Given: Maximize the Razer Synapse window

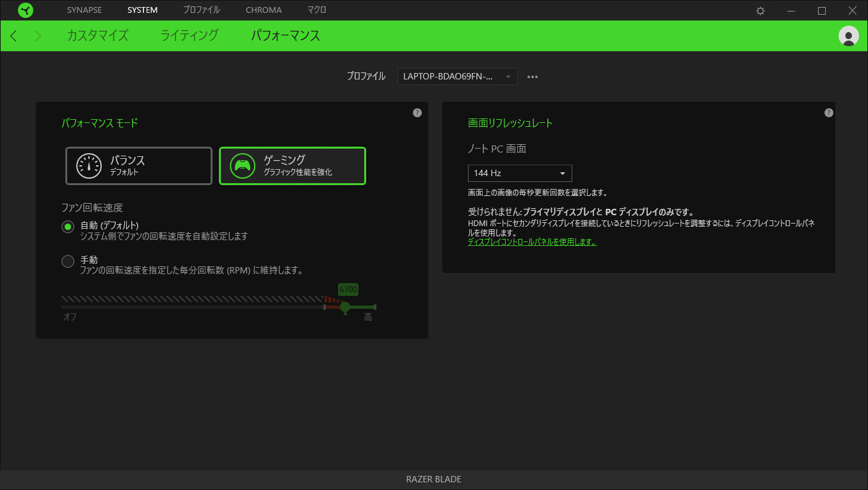Looking at the screenshot, I should point(822,10).
